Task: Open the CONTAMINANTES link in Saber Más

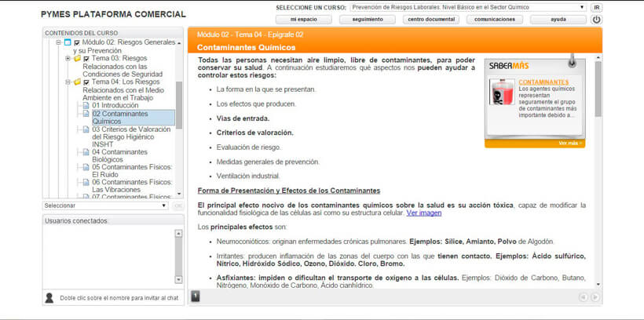Action: click(x=543, y=82)
